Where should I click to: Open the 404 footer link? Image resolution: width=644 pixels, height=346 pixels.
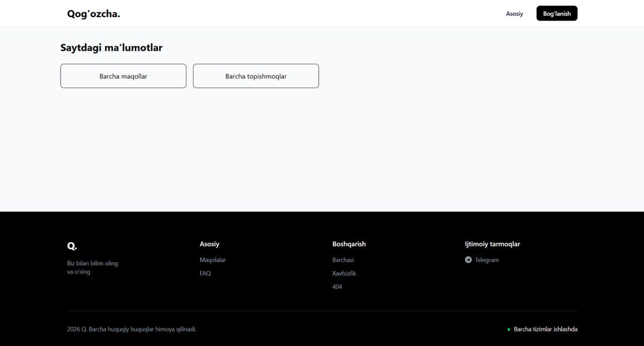(337, 287)
